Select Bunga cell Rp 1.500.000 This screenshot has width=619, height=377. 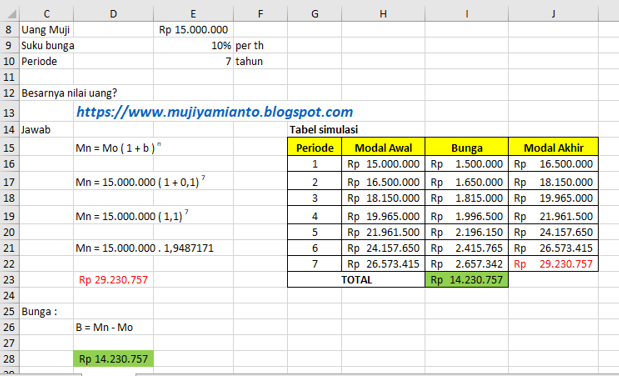pos(467,164)
